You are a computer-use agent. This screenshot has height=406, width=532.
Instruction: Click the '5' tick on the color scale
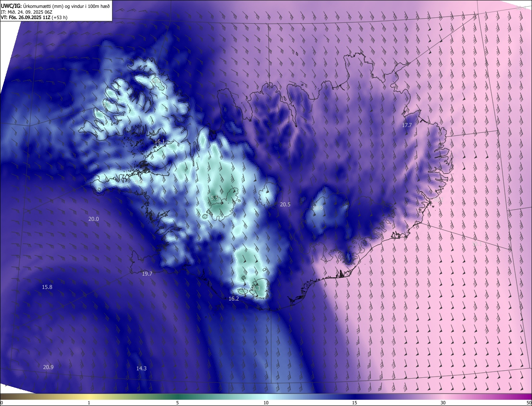pyautogui.click(x=177, y=403)
